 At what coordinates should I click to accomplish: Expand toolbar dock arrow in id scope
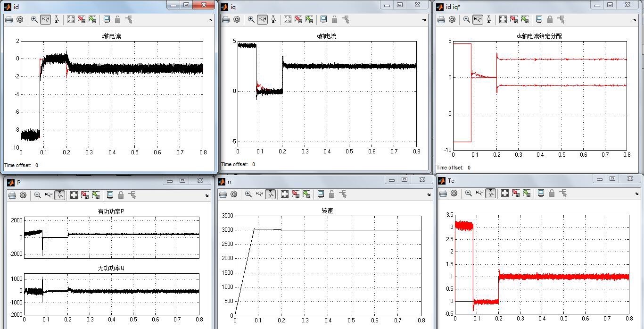(x=211, y=20)
